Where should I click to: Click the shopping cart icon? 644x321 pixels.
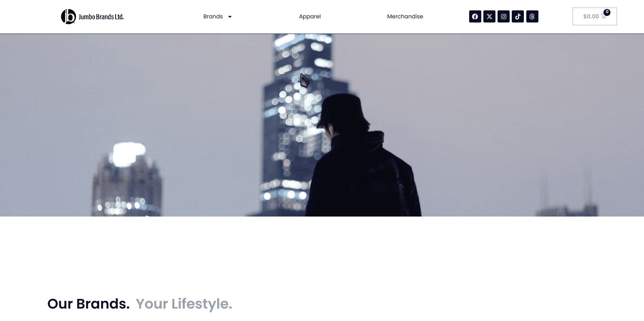click(603, 17)
